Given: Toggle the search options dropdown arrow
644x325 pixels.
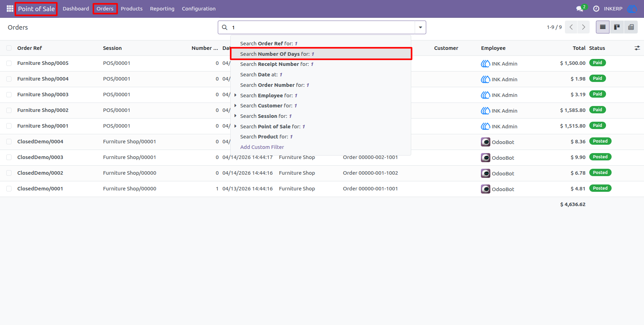Looking at the screenshot, I should point(420,27).
